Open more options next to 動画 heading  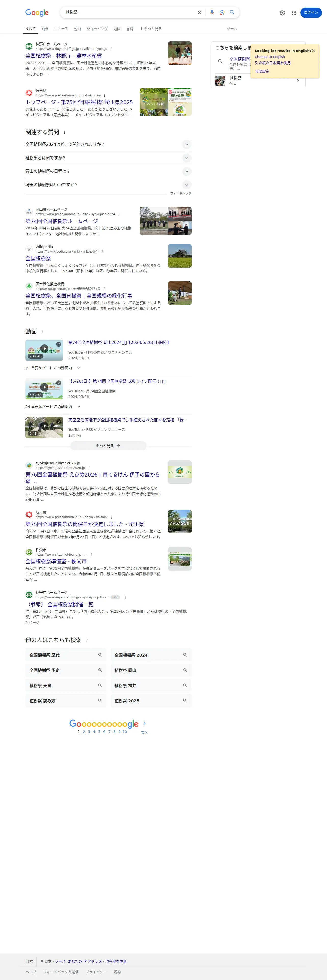click(x=42, y=331)
